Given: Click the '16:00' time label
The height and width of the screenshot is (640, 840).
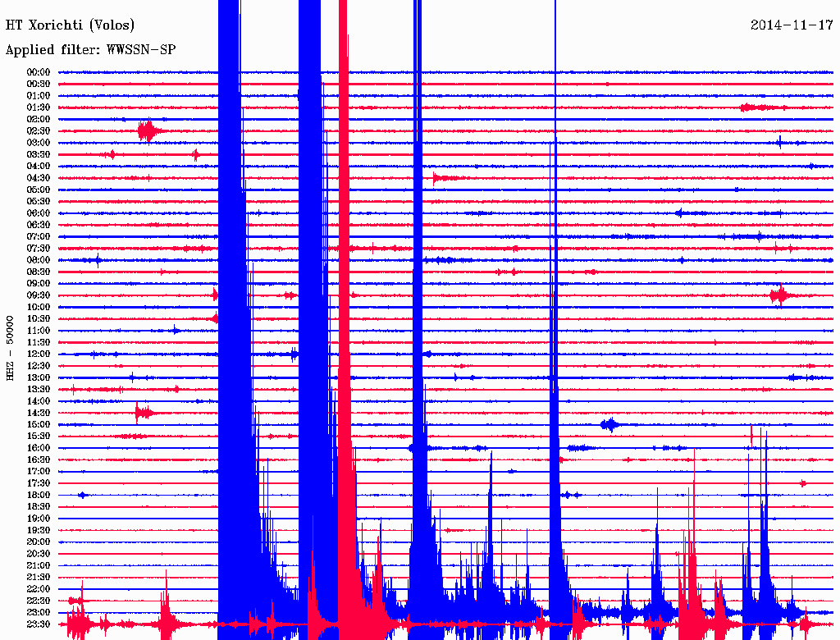Looking at the screenshot, I should tap(39, 448).
